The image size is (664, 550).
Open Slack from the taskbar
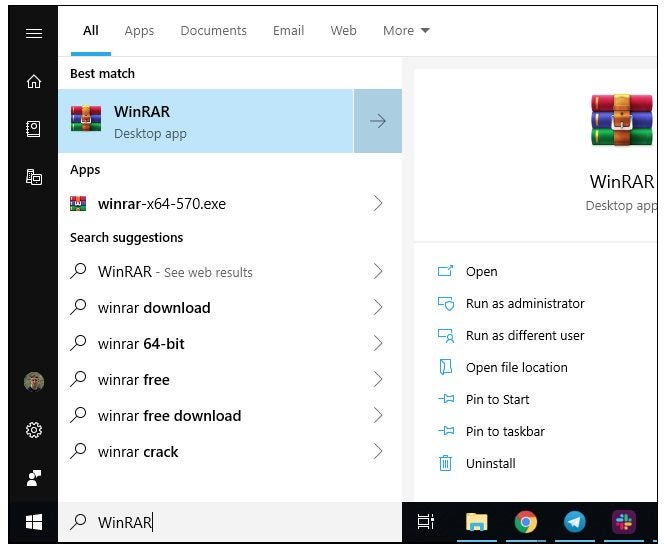coord(624,521)
